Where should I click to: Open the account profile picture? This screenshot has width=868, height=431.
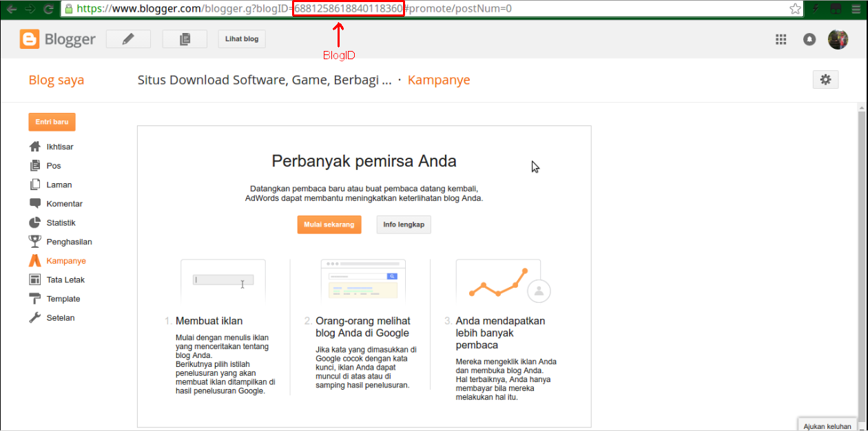[x=838, y=39]
